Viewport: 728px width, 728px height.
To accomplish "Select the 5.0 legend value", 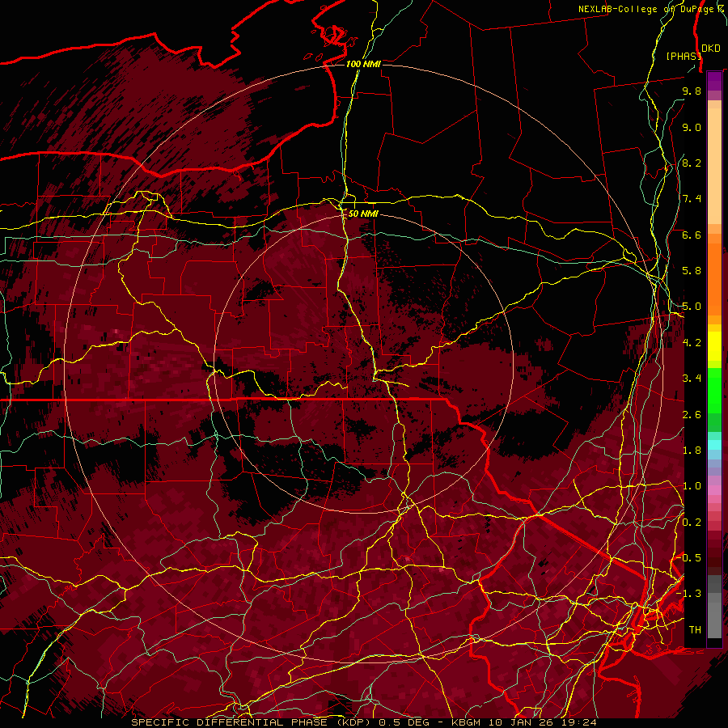I will point(692,307).
